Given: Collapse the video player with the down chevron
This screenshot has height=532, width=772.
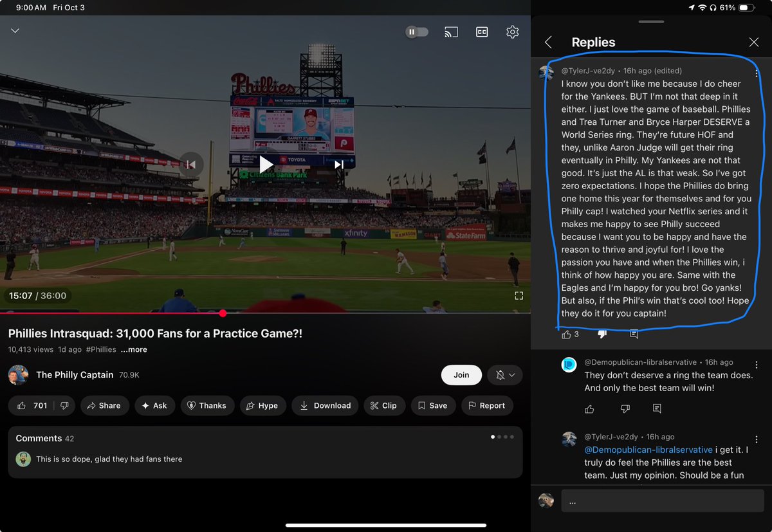Looking at the screenshot, I should 15,31.
